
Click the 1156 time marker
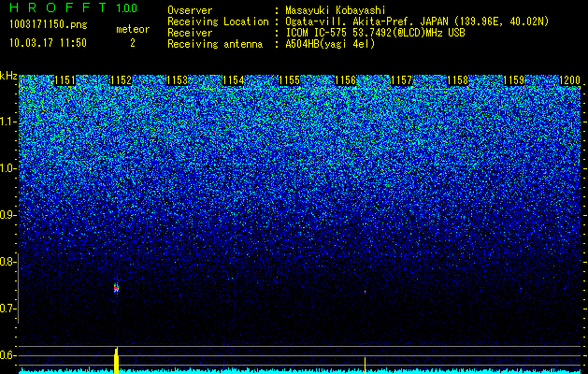[345, 80]
